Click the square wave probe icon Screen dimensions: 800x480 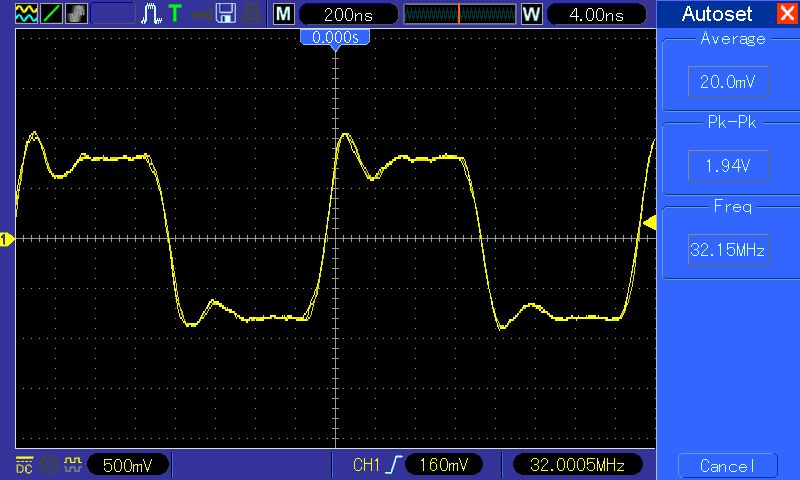tap(73, 464)
